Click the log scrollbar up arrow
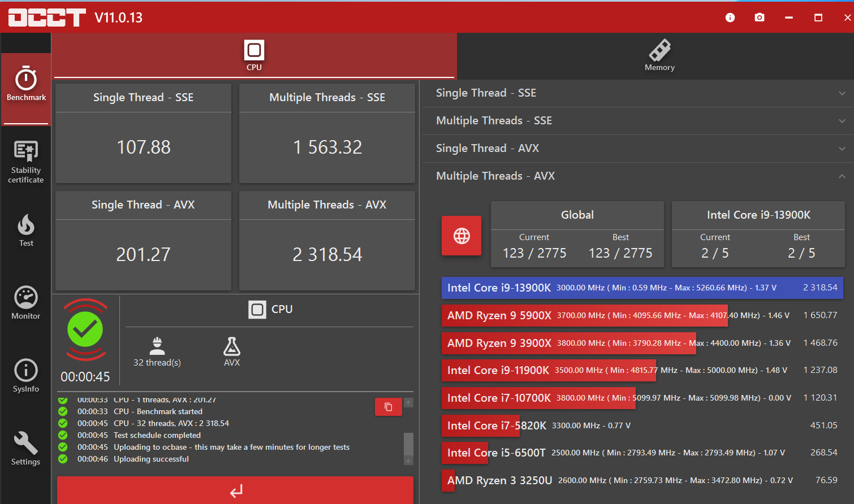 tap(409, 403)
